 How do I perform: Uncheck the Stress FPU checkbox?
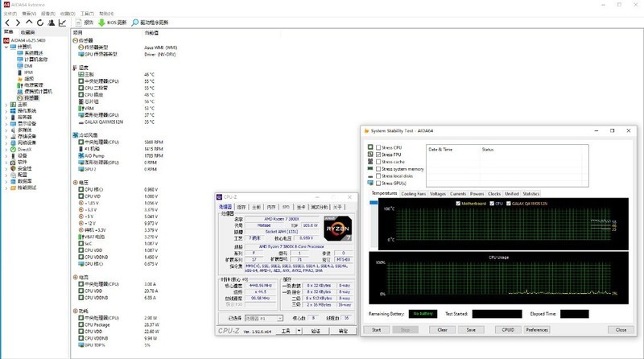click(x=378, y=155)
